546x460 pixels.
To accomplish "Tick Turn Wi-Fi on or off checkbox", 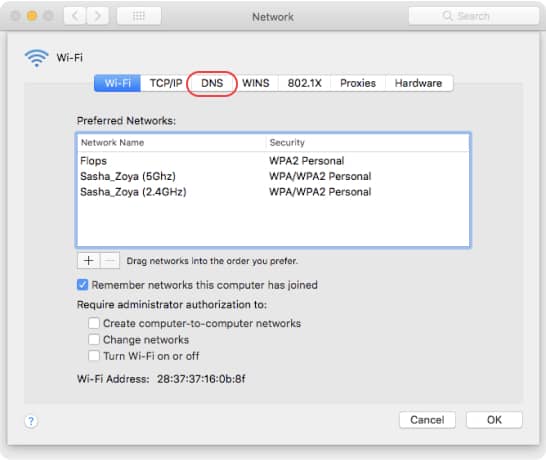I will click(x=94, y=356).
